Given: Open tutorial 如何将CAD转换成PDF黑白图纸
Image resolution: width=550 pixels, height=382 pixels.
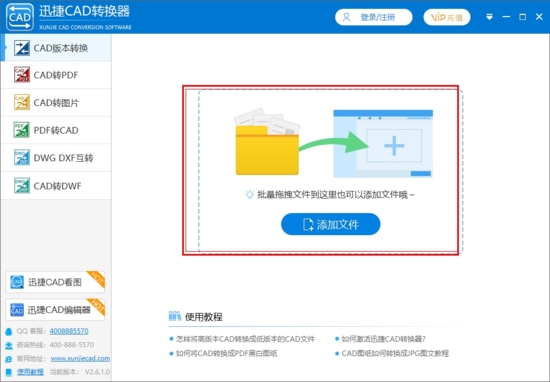Looking at the screenshot, I should click(x=227, y=353).
